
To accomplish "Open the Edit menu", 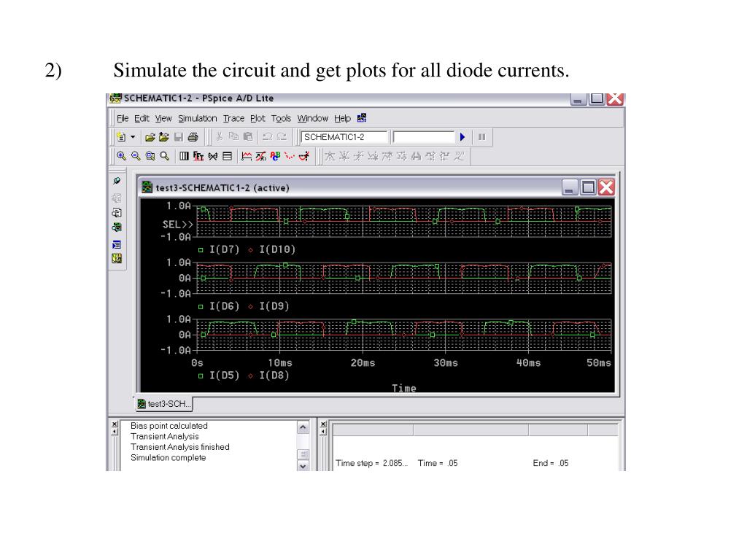I will click(x=142, y=119).
